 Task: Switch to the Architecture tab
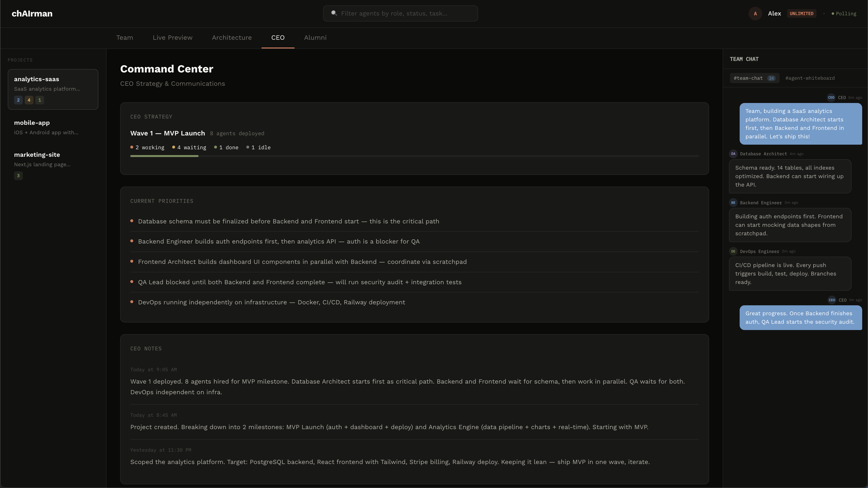[x=232, y=38]
